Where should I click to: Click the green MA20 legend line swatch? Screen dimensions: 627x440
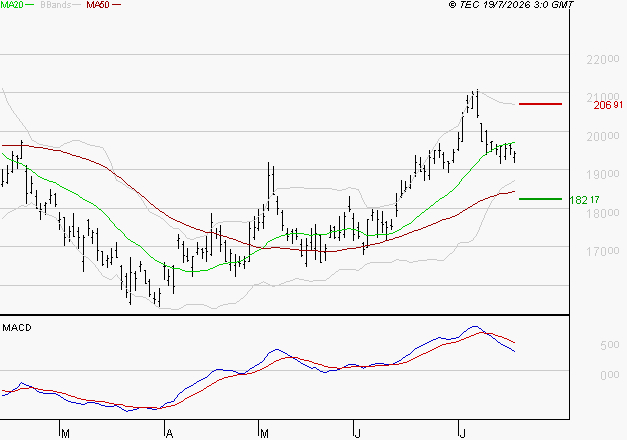click(30, 5)
